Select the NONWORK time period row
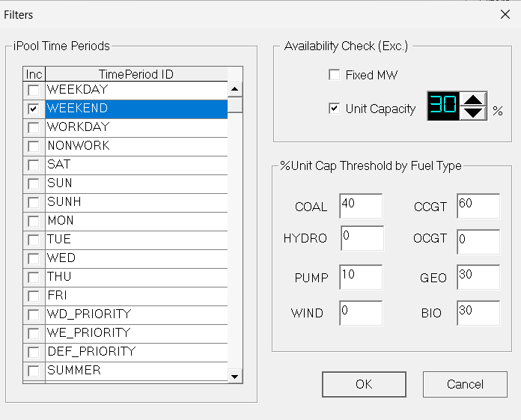 pyautogui.click(x=135, y=146)
